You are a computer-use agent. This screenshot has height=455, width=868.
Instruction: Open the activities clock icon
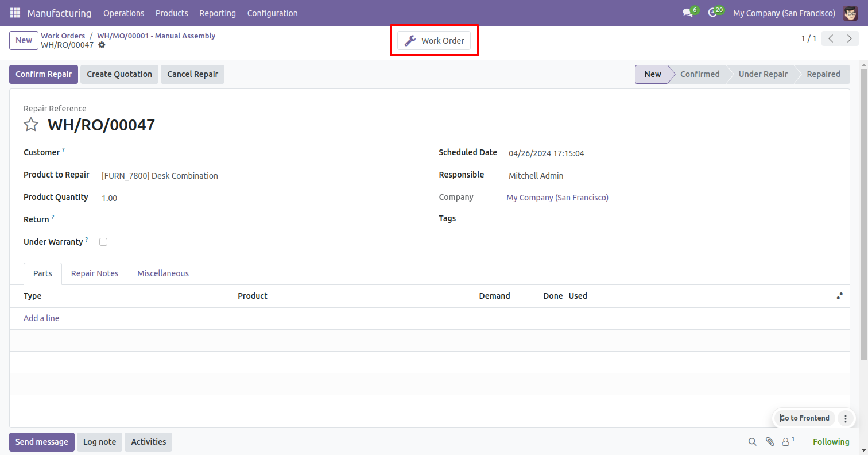coord(712,13)
